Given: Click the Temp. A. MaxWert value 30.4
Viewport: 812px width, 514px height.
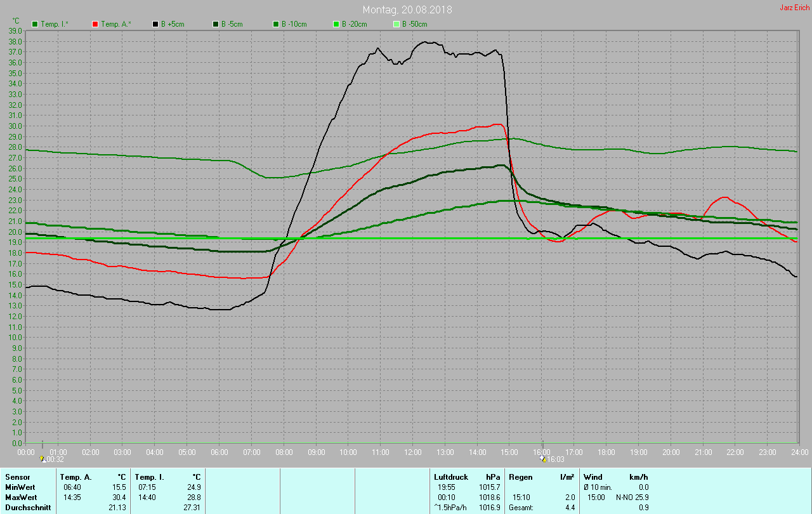Looking at the screenshot, I should point(119,498).
